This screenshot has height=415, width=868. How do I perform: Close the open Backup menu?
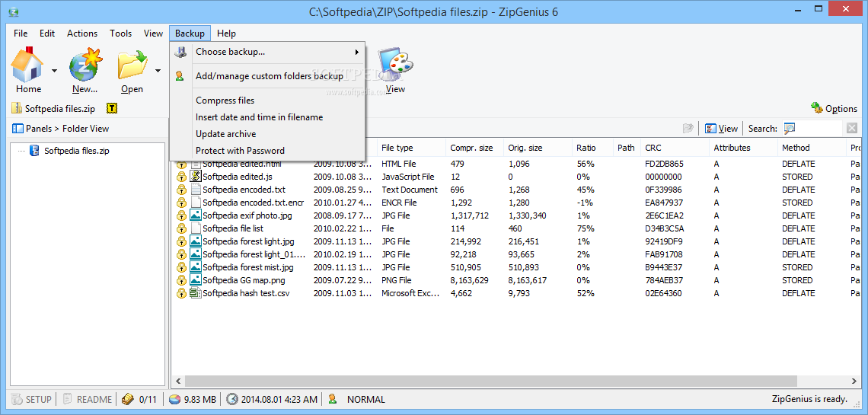click(x=190, y=34)
